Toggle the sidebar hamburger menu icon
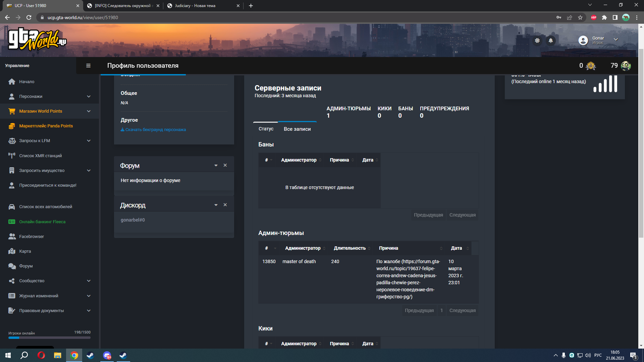The image size is (644, 362). point(88,66)
